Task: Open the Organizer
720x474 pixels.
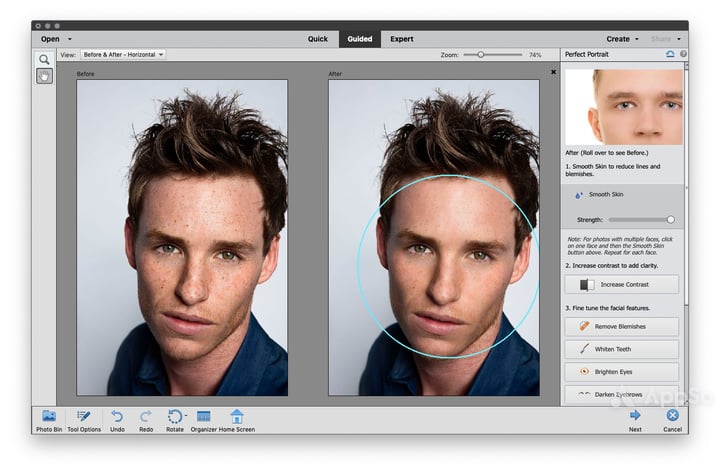Action: (x=203, y=421)
